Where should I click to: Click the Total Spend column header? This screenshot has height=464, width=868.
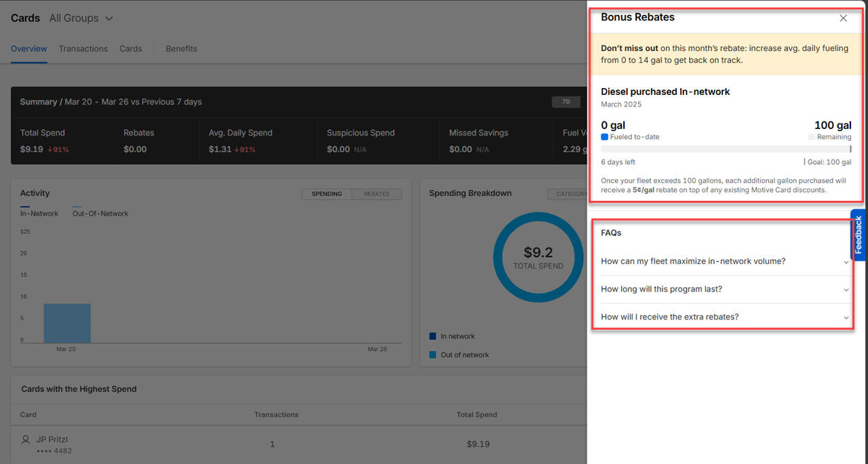point(477,414)
